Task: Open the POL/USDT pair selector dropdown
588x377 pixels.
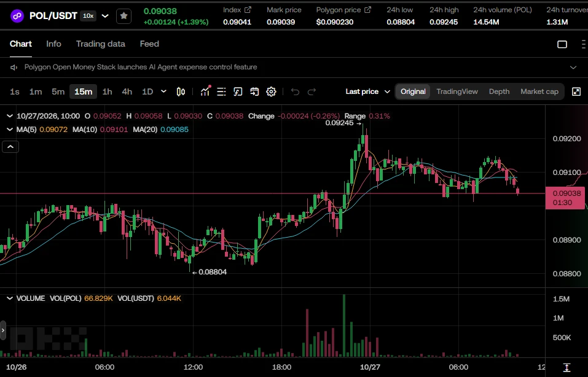Action: tap(106, 16)
